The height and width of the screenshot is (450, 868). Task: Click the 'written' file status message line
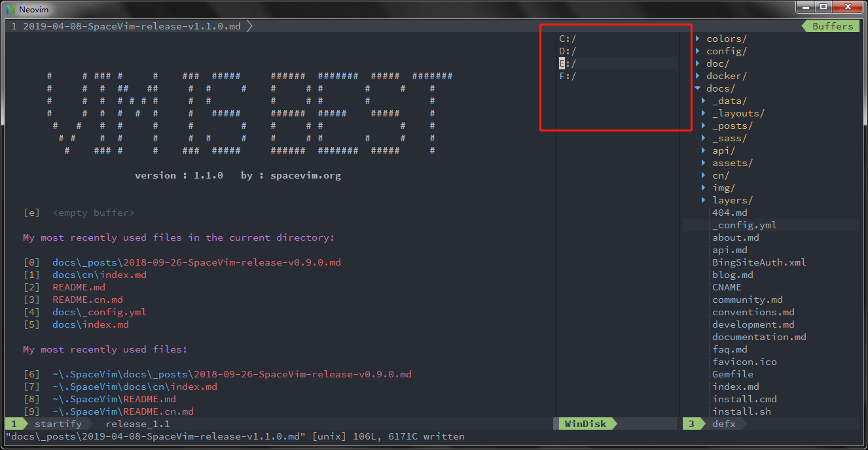click(x=235, y=436)
